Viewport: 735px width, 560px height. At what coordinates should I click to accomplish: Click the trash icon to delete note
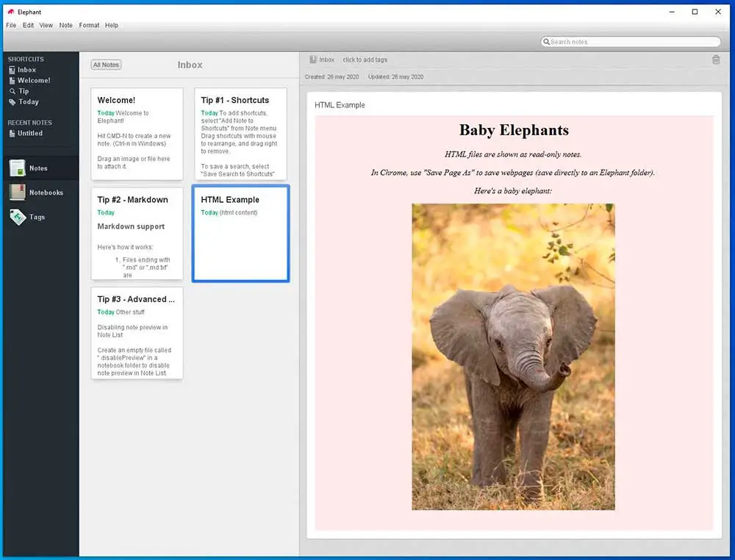pos(716,60)
